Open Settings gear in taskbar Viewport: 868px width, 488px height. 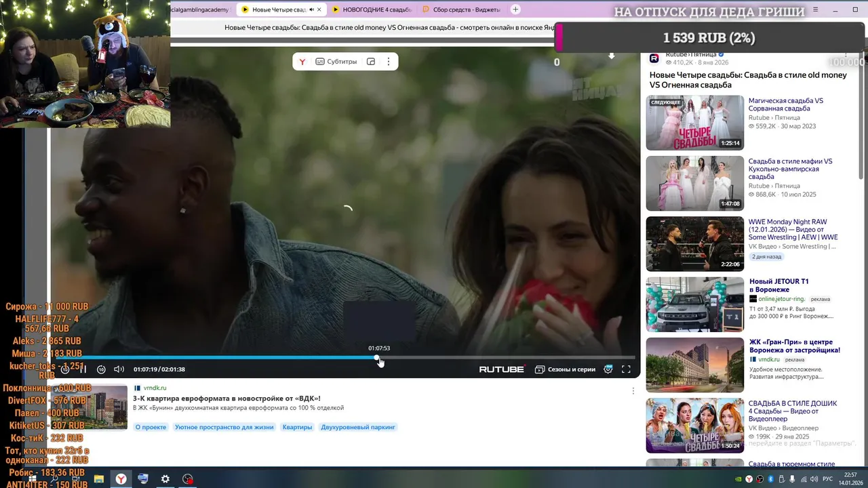[x=165, y=479]
